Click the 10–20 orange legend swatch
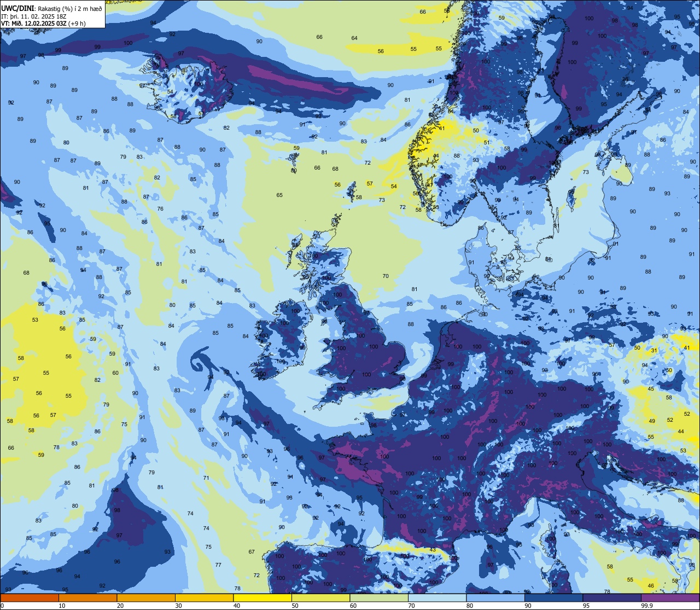The height and width of the screenshot is (610, 700). click(87, 597)
